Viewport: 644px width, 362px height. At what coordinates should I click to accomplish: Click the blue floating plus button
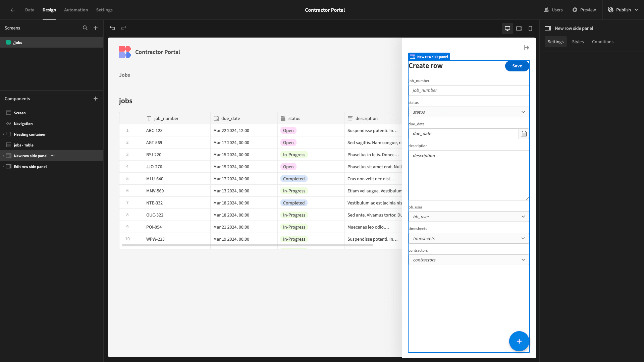point(519,341)
